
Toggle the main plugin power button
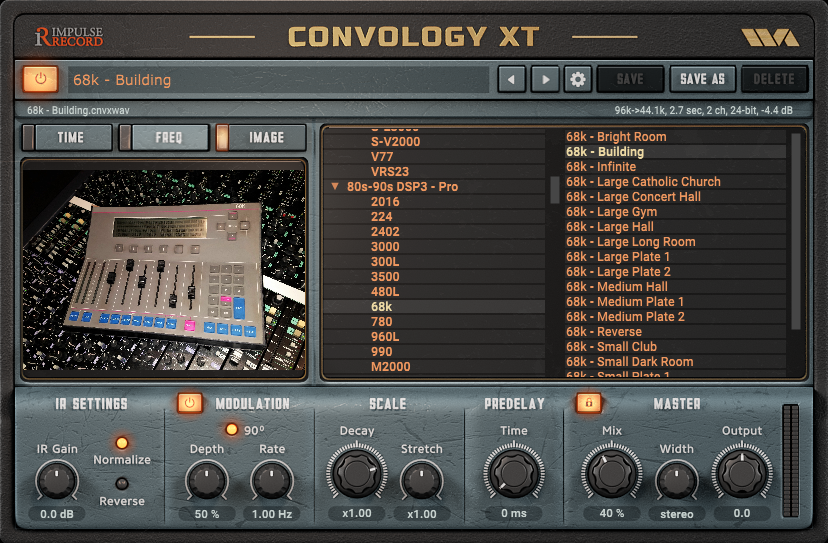pyautogui.click(x=41, y=79)
